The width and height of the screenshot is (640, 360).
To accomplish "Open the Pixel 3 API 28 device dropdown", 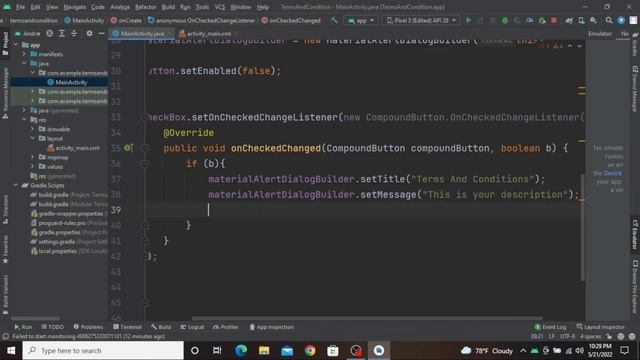I will point(421,20).
